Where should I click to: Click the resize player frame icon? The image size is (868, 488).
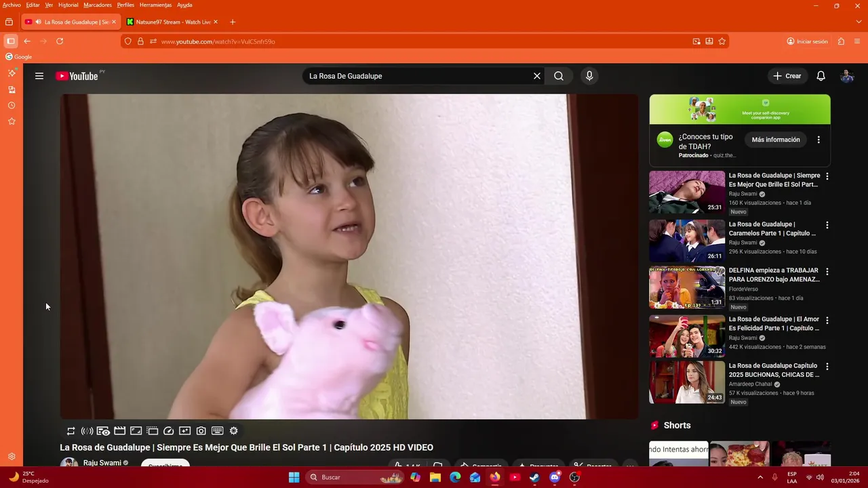[136, 431]
